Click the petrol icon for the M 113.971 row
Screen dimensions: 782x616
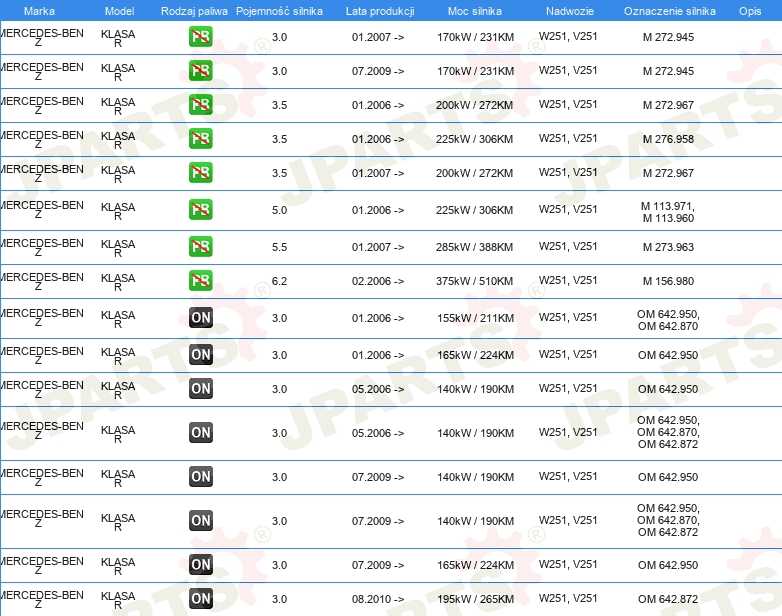point(200,209)
